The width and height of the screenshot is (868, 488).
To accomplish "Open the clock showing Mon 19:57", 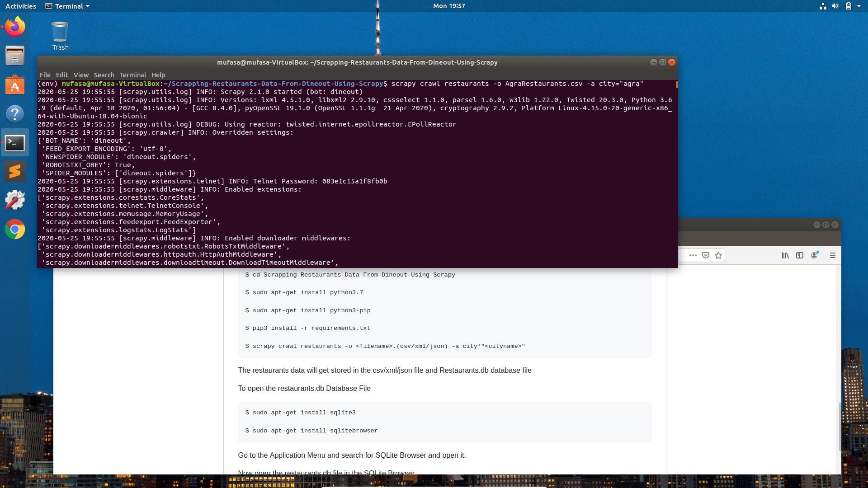I will coord(449,6).
